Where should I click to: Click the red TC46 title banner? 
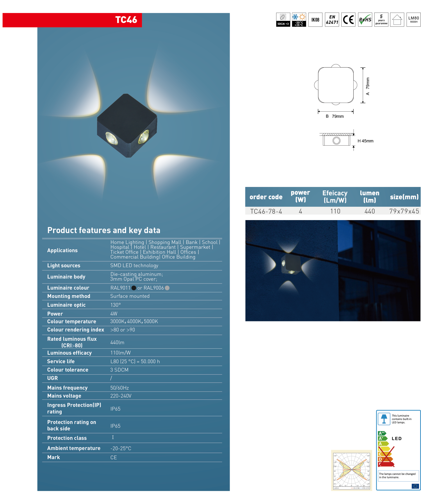[72, 20]
